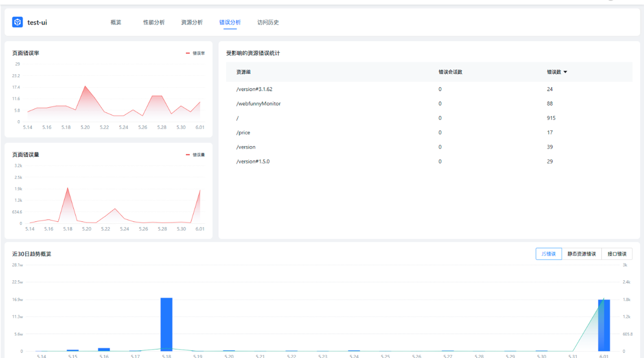The height and width of the screenshot is (358, 644).
Task: Click the 近30日趋势概览 heading
Action: click(x=32, y=254)
